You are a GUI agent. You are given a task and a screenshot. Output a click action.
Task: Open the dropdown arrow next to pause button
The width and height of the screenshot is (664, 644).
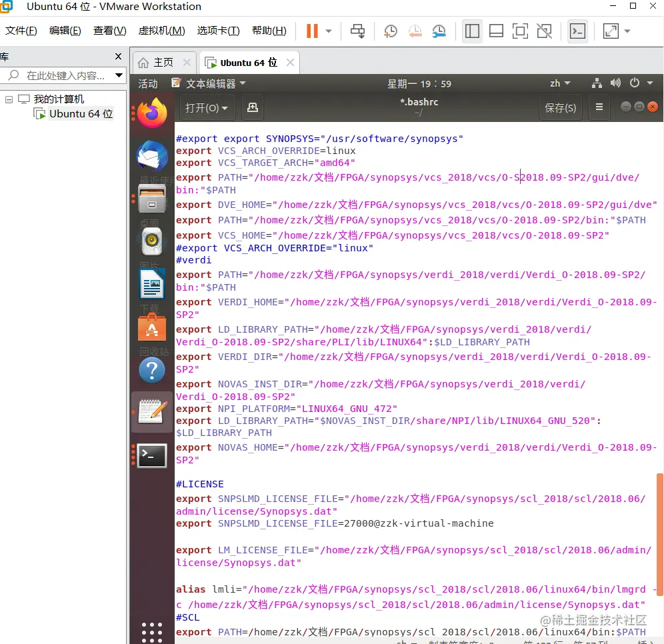pos(329,31)
